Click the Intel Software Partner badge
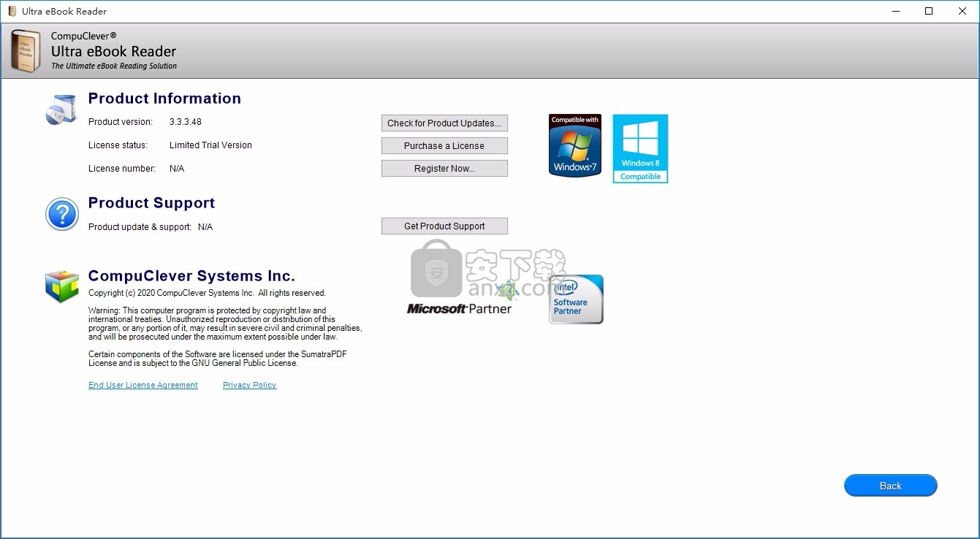This screenshot has width=980, height=539. click(x=576, y=299)
